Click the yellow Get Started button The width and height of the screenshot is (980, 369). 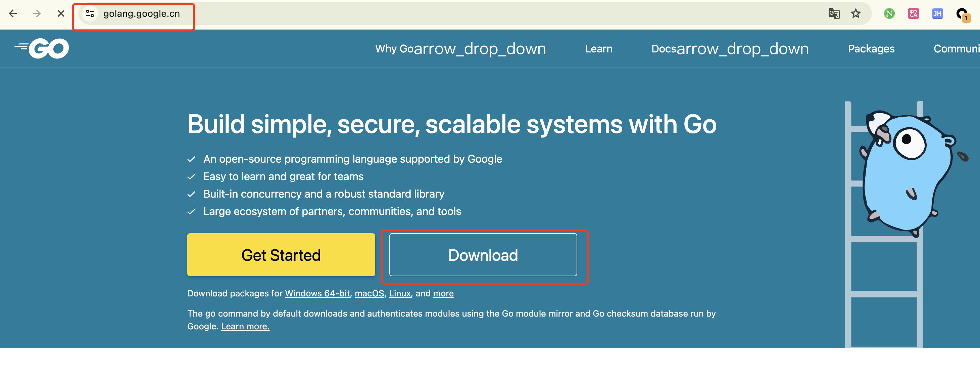[x=281, y=255]
